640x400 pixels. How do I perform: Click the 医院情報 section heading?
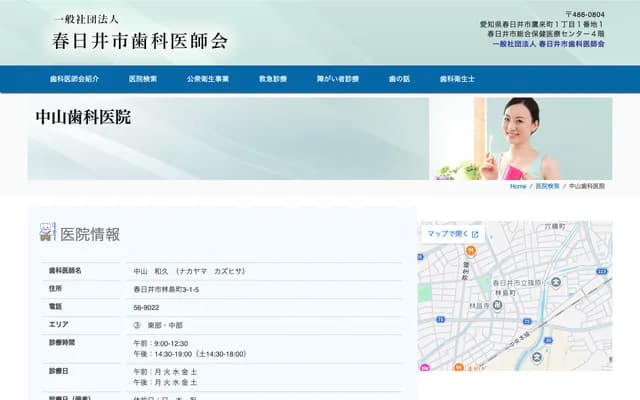pyautogui.click(x=90, y=234)
